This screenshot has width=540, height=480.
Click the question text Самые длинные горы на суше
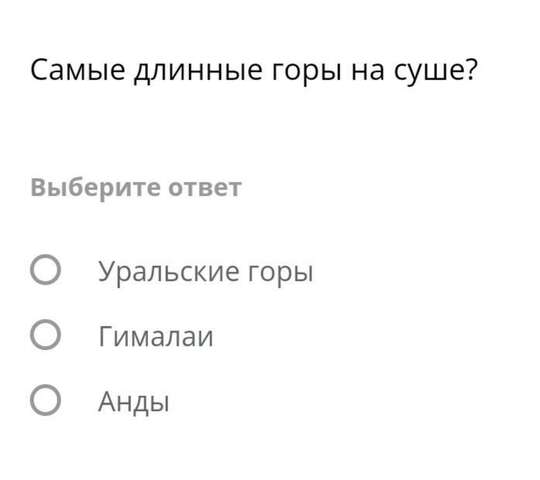254,71
